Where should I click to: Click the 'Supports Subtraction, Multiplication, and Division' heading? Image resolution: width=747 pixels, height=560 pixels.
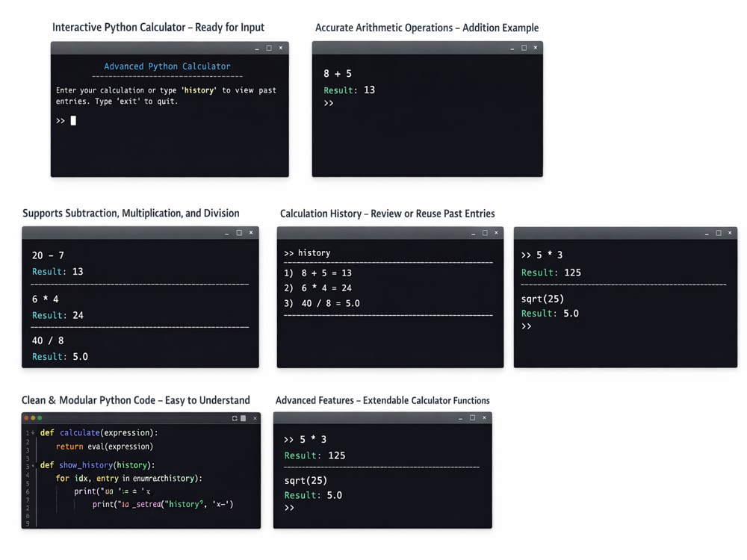coord(131,214)
